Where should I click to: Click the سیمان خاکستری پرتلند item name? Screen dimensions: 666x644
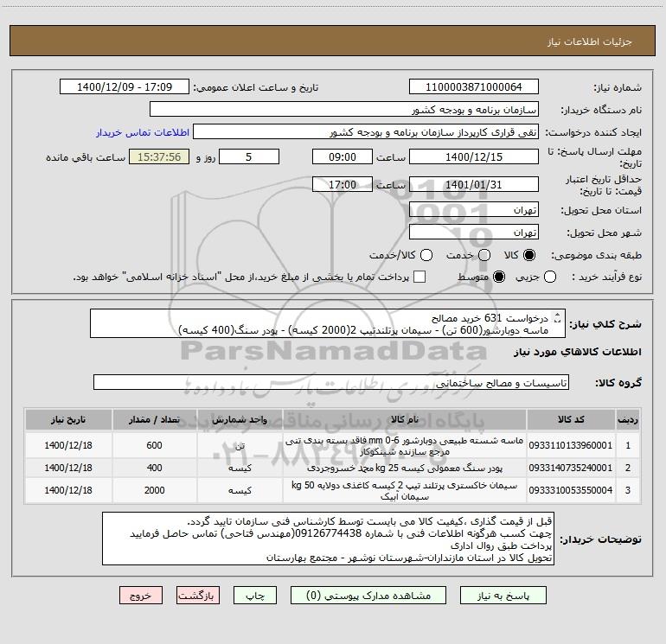tap(405, 491)
